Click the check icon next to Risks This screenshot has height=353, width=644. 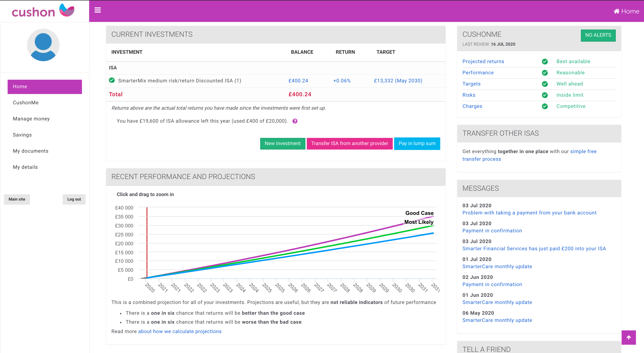point(545,95)
